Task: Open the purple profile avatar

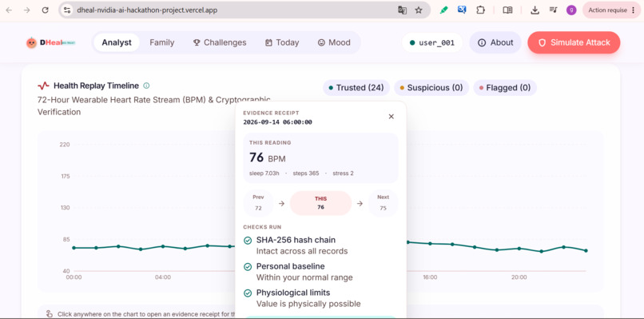Action: pyautogui.click(x=571, y=10)
